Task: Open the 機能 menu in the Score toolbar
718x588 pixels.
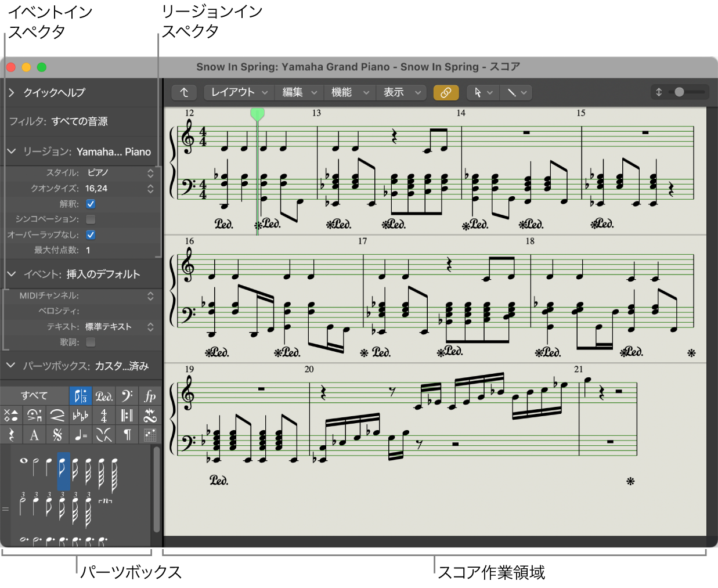Action: coord(349,92)
